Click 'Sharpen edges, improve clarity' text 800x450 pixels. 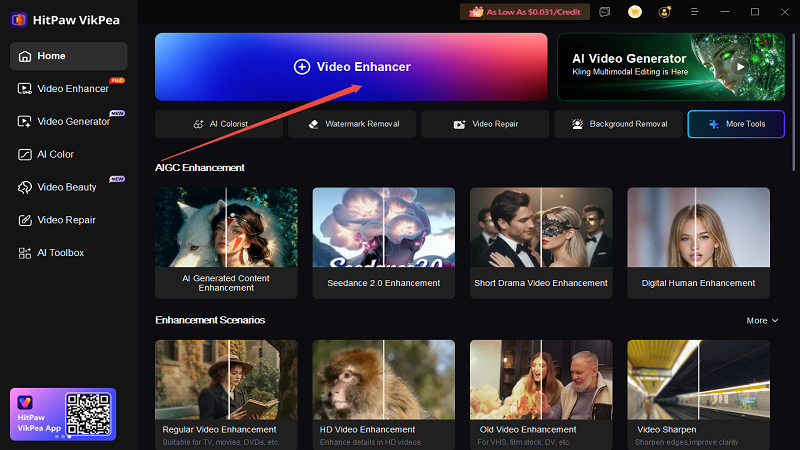tap(687, 442)
